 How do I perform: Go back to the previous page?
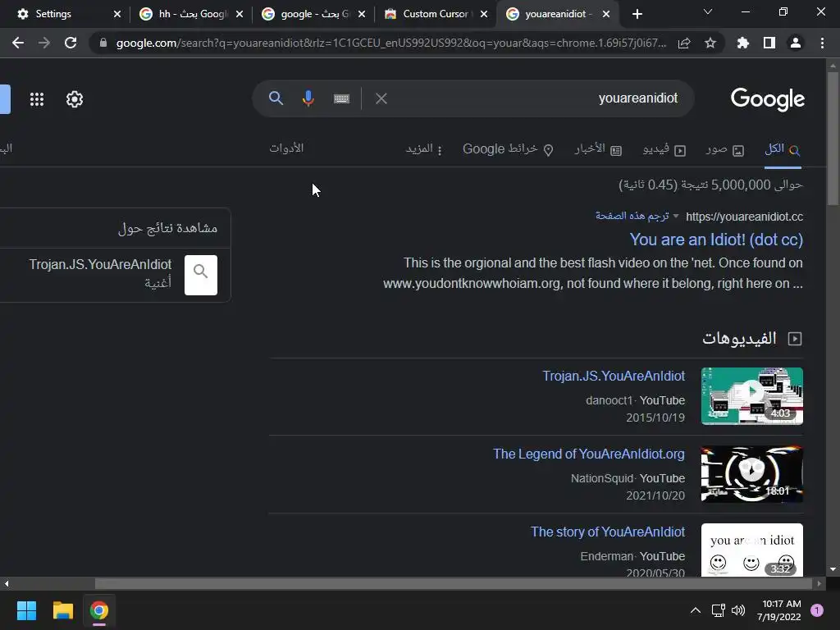click(x=18, y=43)
